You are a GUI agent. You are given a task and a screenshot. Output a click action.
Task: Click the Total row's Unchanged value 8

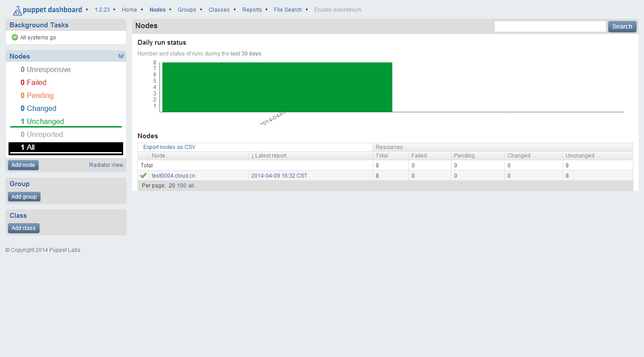[567, 166]
